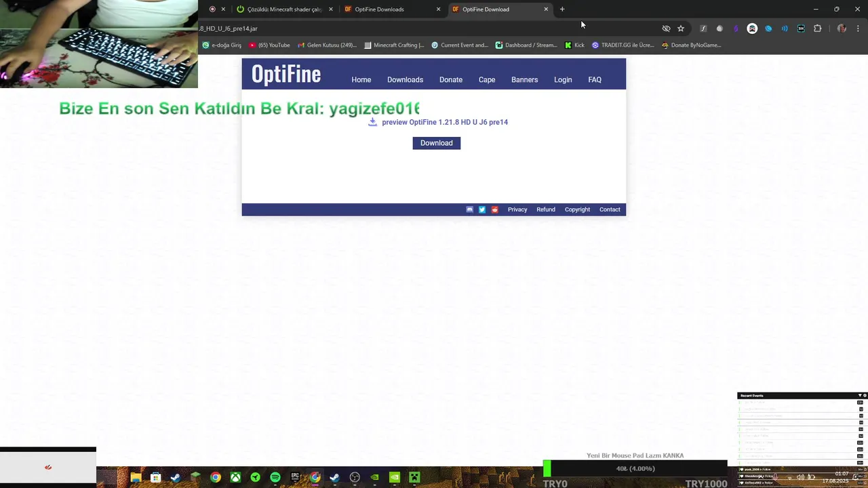Open the OptiFine Twitter footer icon
868x488 pixels.
pyautogui.click(x=482, y=209)
